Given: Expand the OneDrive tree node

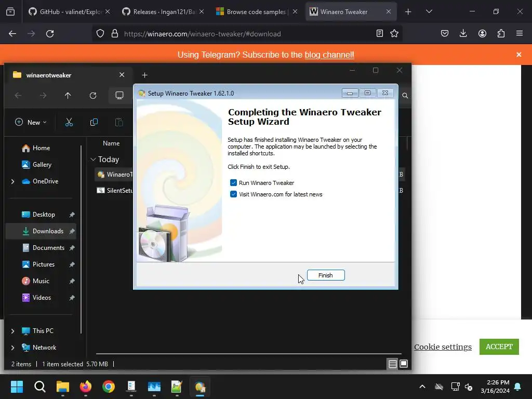Looking at the screenshot, I should pyautogui.click(x=13, y=181).
